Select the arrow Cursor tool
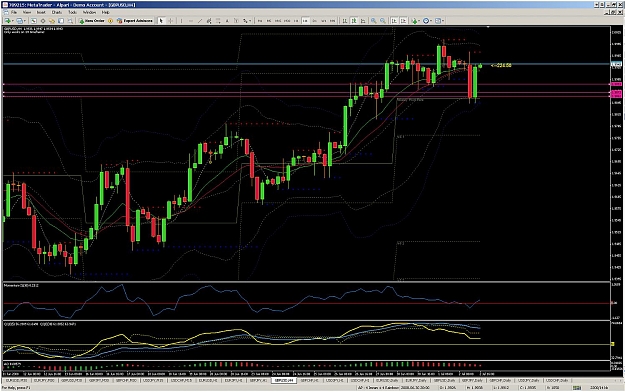The height and width of the screenshot is (392, 625). 161,21
